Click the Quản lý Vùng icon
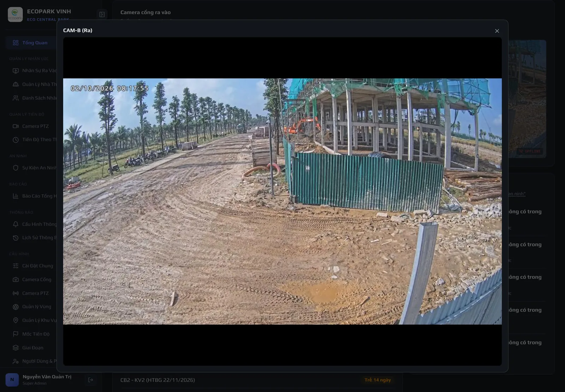Image resolution: width=565 pixels, height=392 pixels. point(16,307)
